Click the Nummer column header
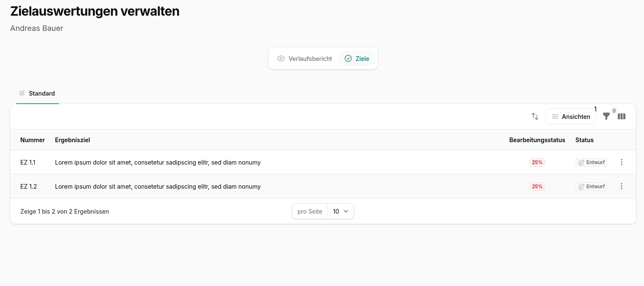 [x=33, y=140]
